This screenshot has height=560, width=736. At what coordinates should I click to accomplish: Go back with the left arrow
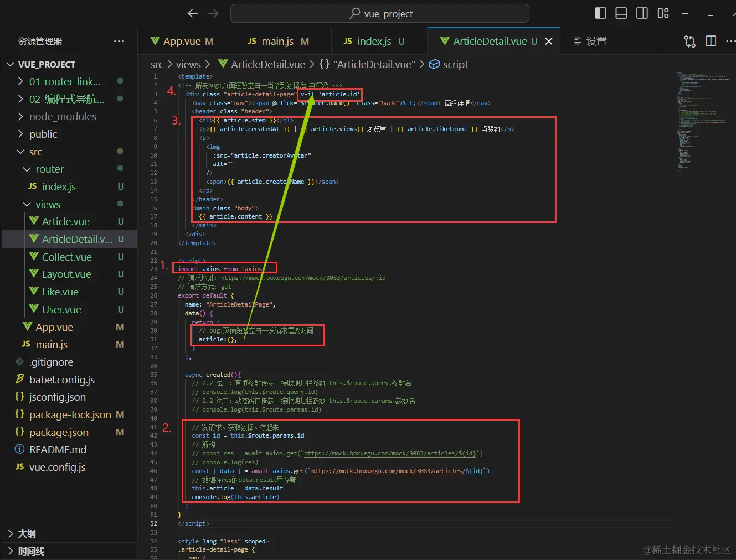point(193,13)
